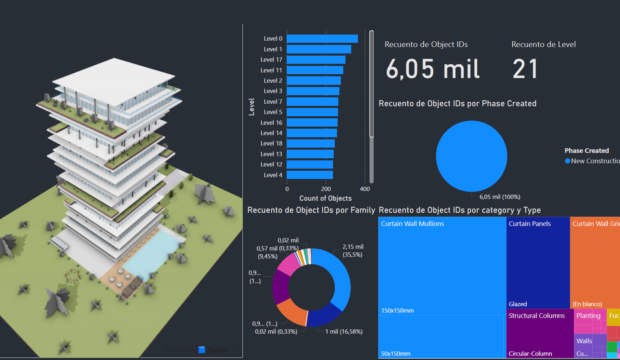The image size is (620, 360).
Task: Click the Level 4 bar
Action: [310, 175]
